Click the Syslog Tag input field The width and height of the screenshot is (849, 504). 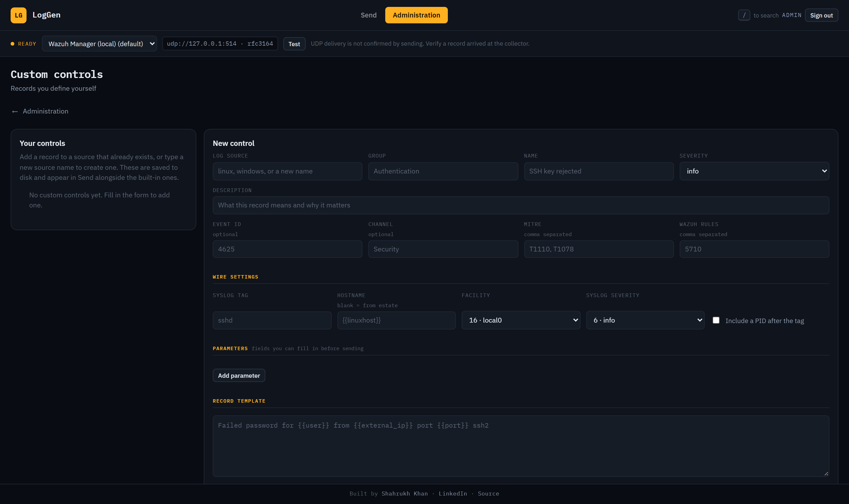point(272,320)
